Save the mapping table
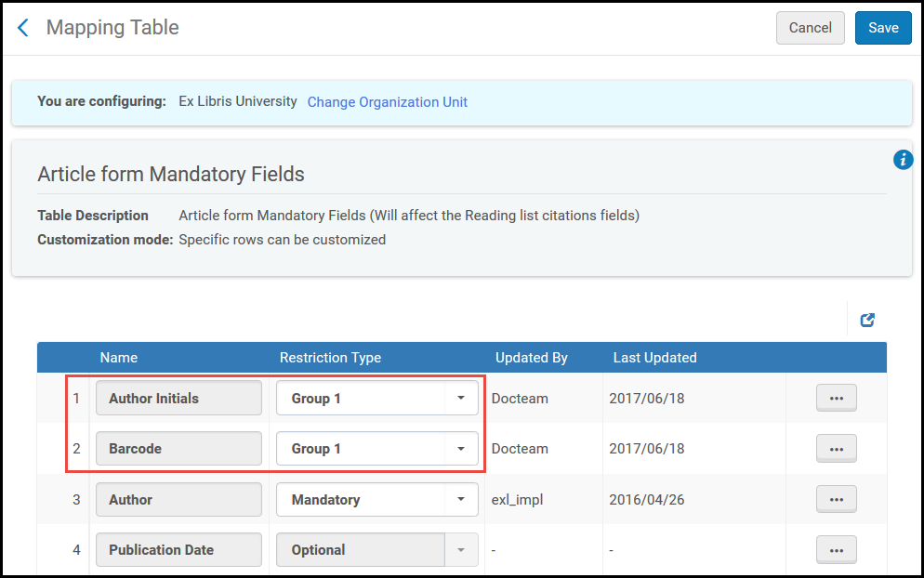The height and width of the screenshot is (578, 924). (883, 28)
